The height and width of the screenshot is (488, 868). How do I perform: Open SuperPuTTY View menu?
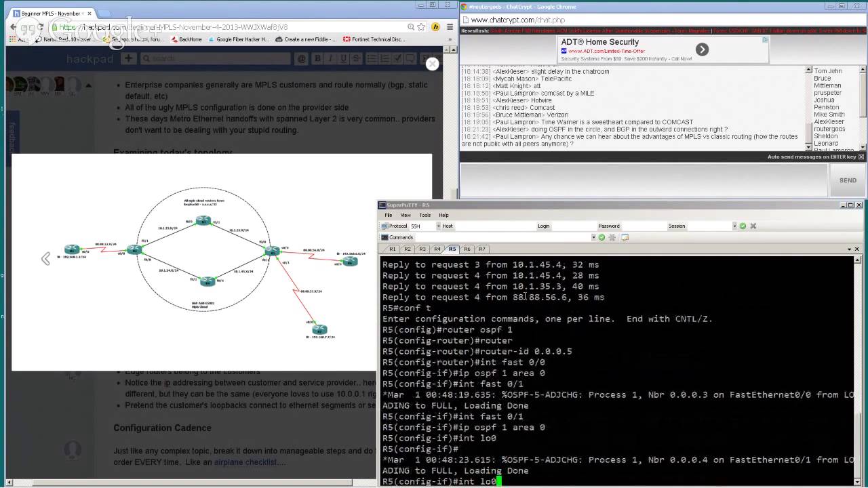point(406,215)
